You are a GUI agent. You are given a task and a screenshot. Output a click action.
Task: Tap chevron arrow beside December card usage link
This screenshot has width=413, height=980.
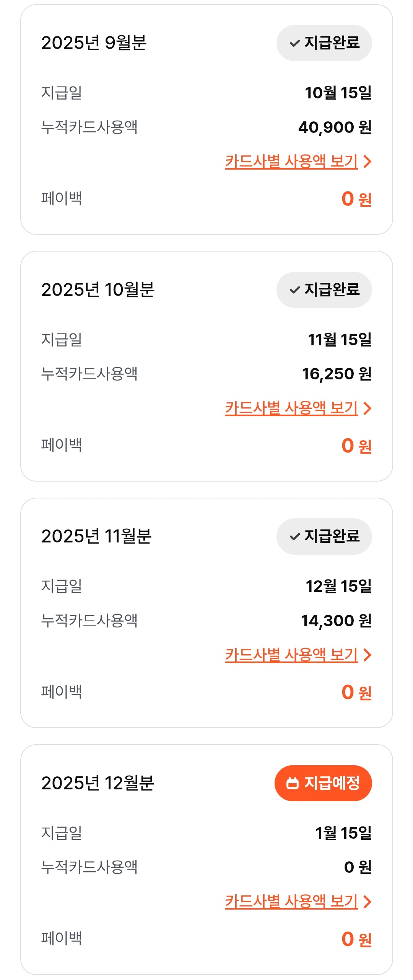coord(367,902)
